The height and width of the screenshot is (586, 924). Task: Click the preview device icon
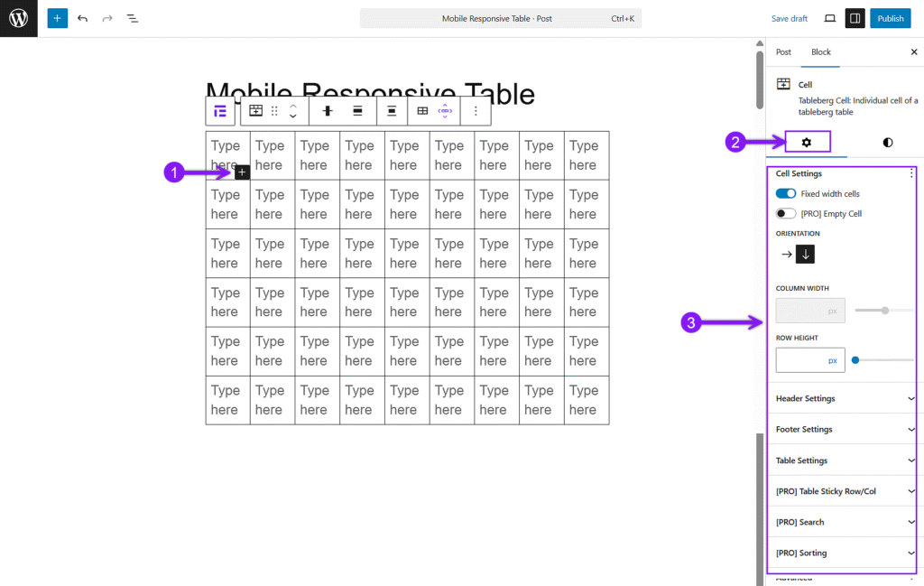pyautogui.click(x=830, y=18)
